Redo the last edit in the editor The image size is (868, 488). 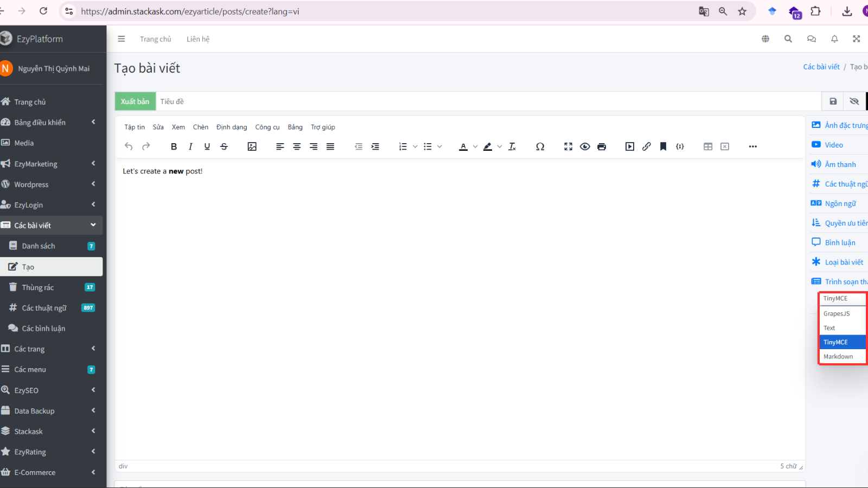146,146
